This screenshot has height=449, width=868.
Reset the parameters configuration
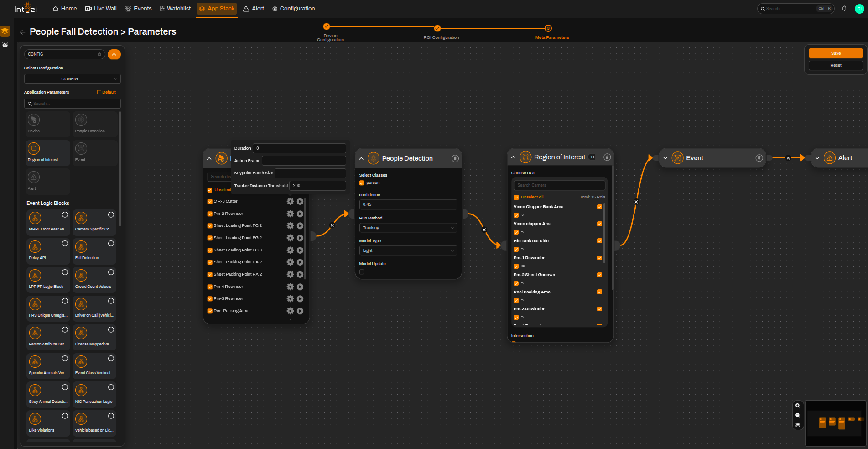[836, 65]
